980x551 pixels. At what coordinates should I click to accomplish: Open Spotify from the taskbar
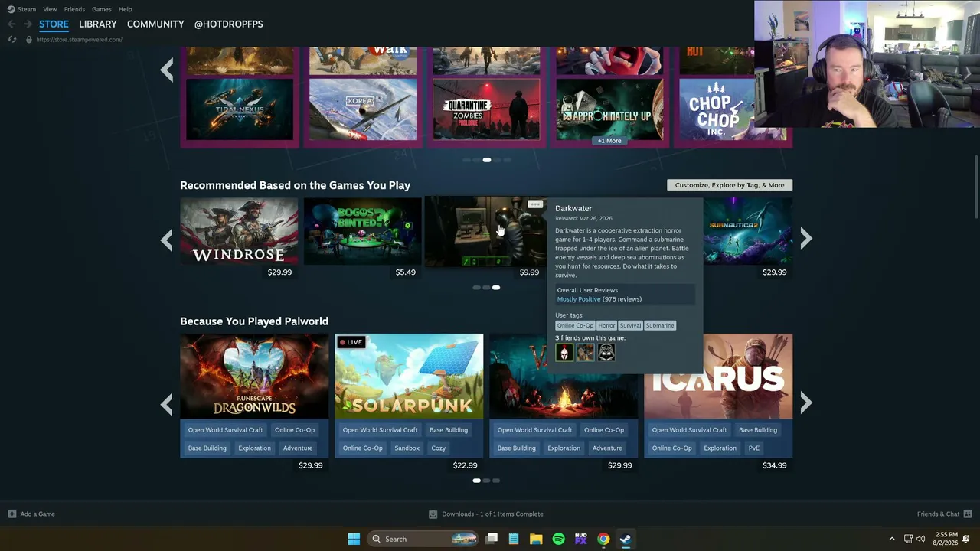[558, 539]
